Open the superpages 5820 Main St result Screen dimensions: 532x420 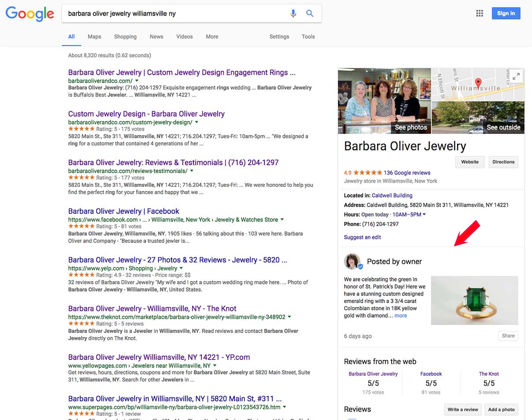pos(175,398)
